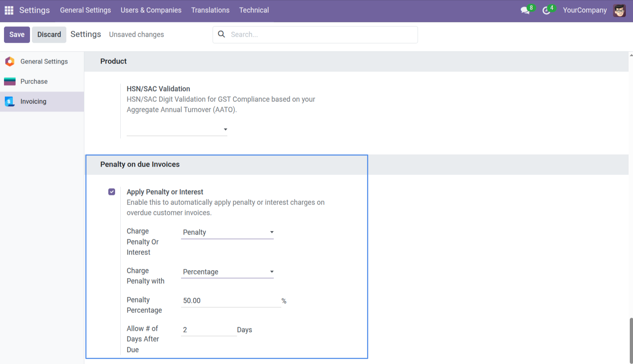Open the apps grid menu icon

click(x=9, y=10)
